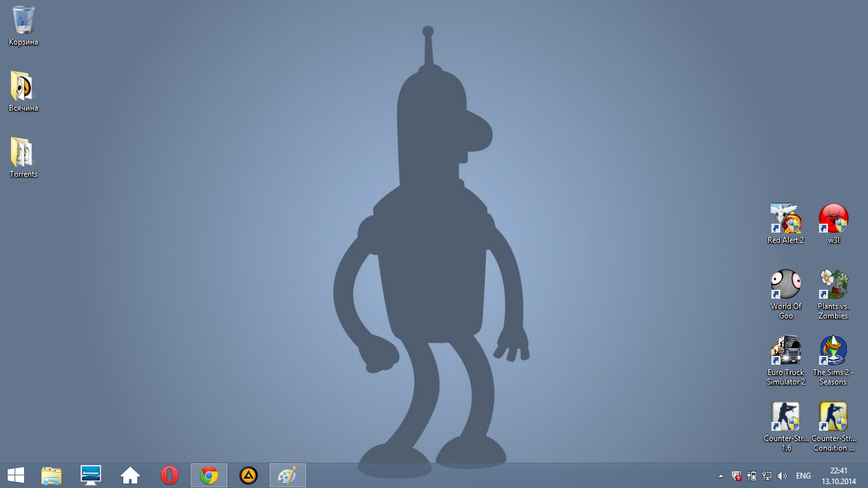The width and height of the screenshot is (868, 488).
Task: Open the volume speaker tray icon
Action: 782,476
